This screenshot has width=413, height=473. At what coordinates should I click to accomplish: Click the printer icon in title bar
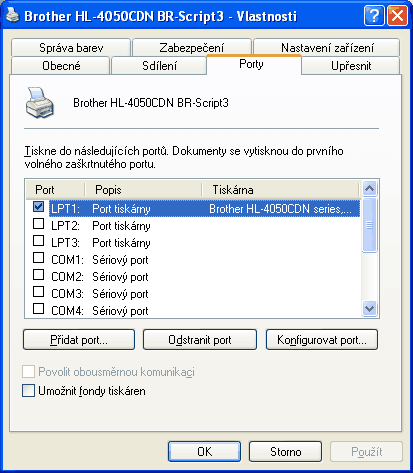[13, 15]
